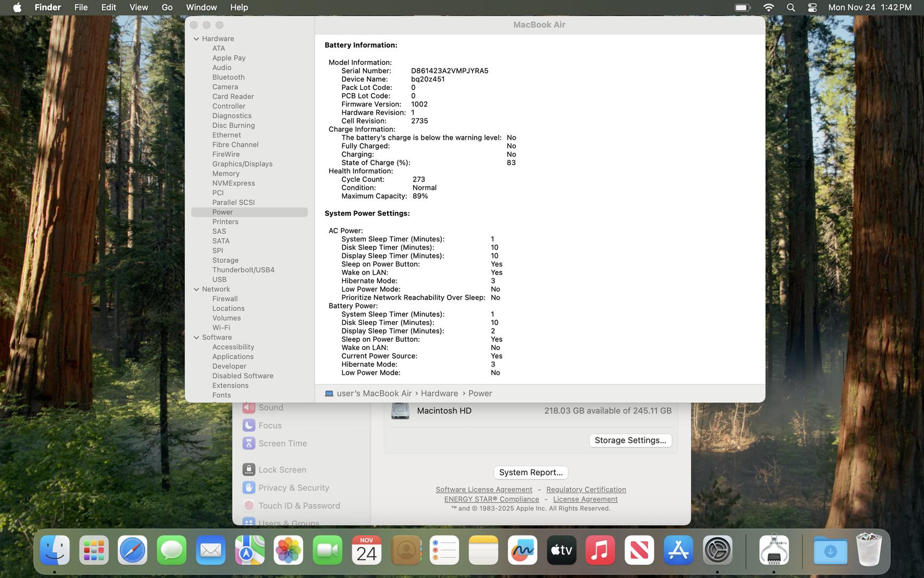Click Hardware in the path bar
This screenshot has height=578, width=924.
coord(439,393)
